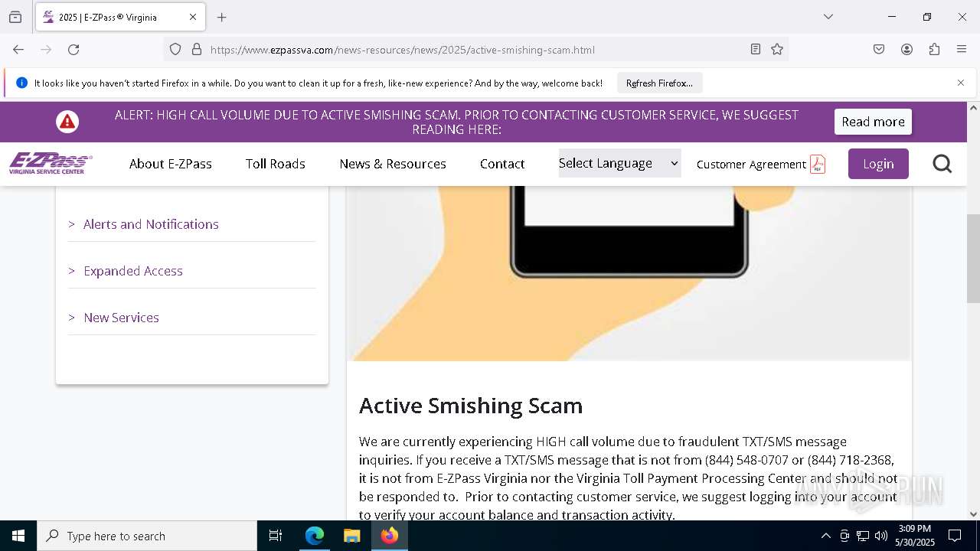Open site search magnifier icon
980x551 pixels.
[942, 164]
